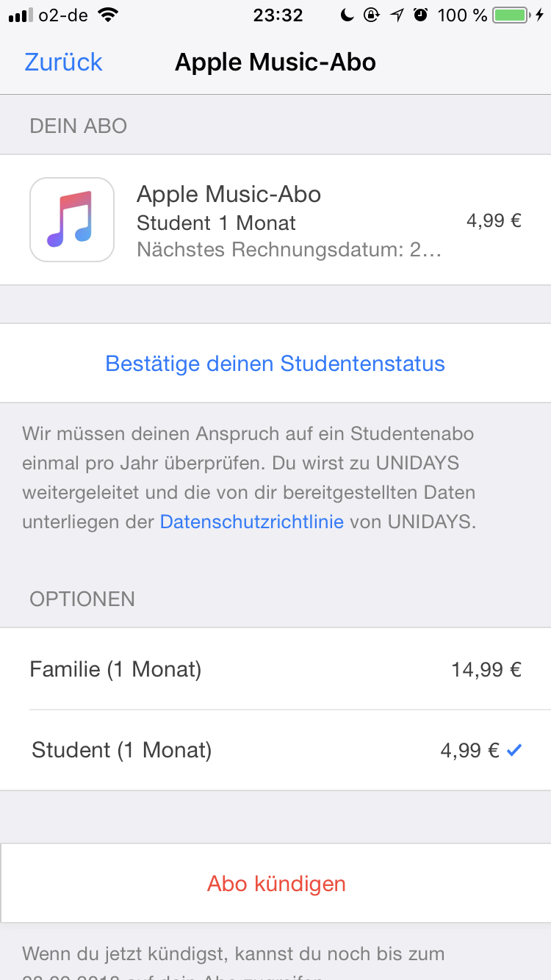Open the Datenschutzrichtlinie link

[251, 522]
